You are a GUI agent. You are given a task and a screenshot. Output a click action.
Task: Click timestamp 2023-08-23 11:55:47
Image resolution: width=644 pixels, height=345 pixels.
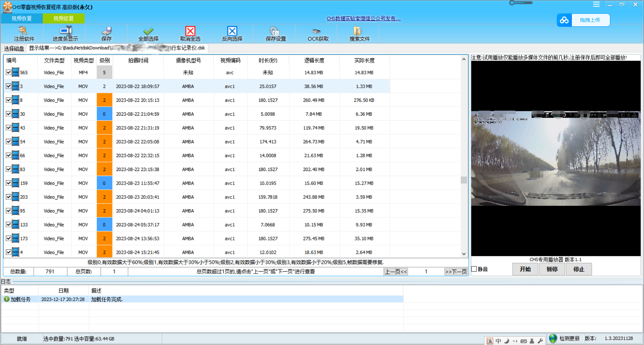tap(138, 183)
